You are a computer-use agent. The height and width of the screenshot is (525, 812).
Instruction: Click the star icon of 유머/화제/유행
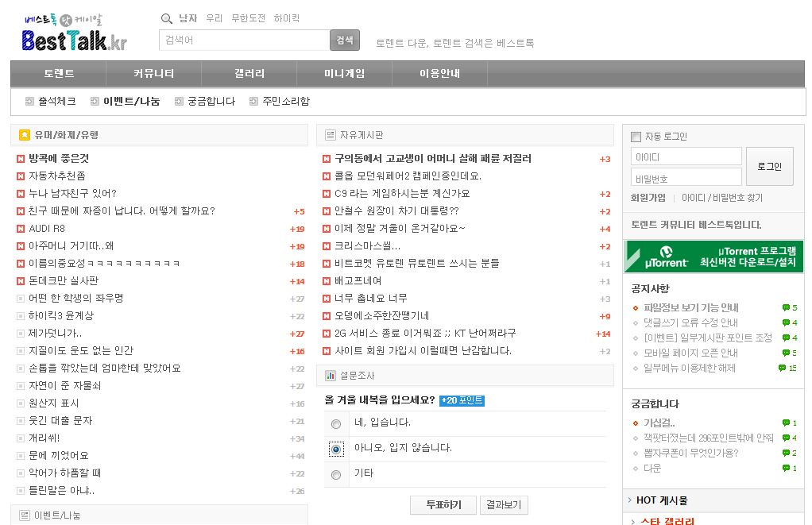point(25,135)
